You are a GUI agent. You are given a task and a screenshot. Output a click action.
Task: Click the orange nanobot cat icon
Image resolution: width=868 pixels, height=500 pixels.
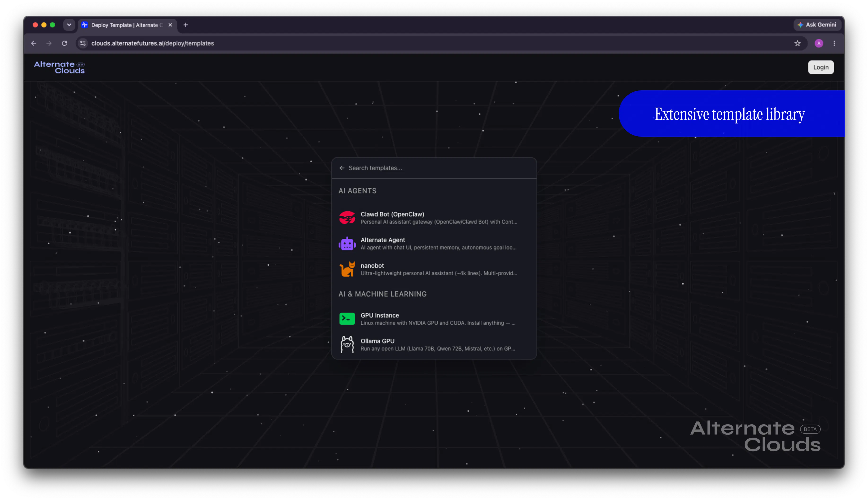[x=347, y=269]
